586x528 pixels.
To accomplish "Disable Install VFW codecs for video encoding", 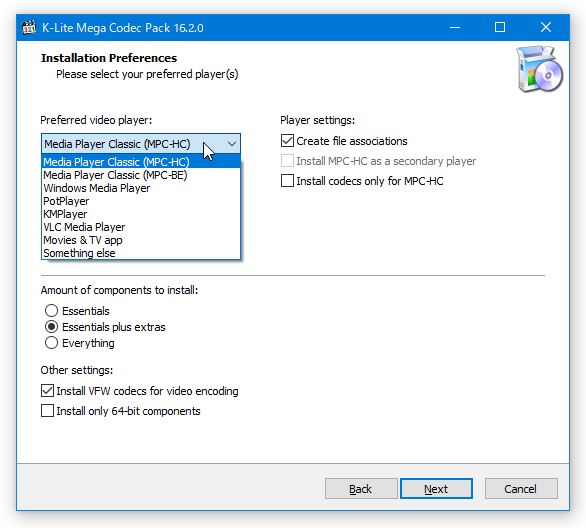I will pos(47,391).
